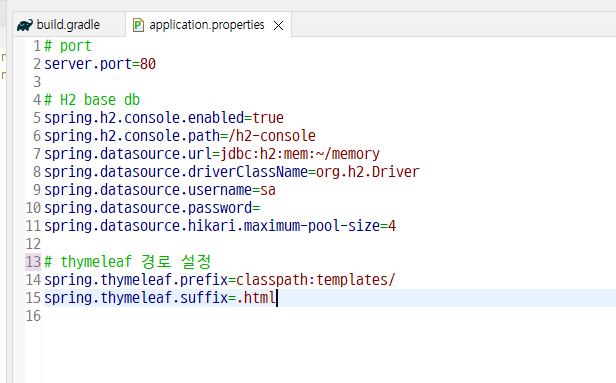Click the hikari.maximum-pool-size=4 line
This screenshot has width=616, height=383.
220,226
